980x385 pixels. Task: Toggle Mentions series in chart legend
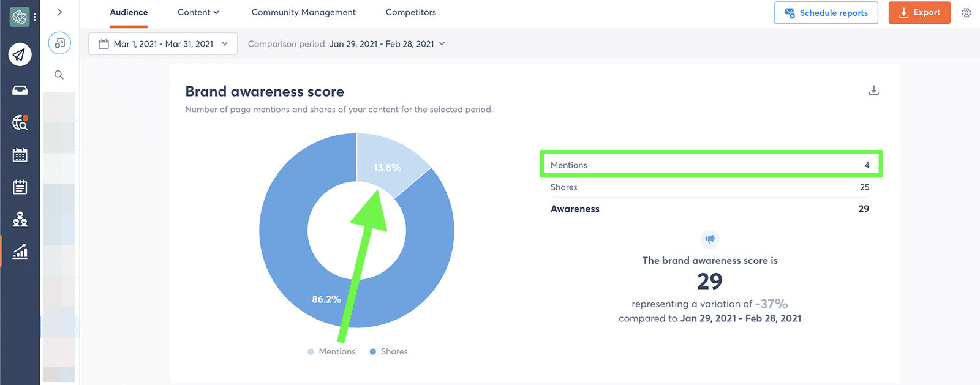[x=331, y=351]
